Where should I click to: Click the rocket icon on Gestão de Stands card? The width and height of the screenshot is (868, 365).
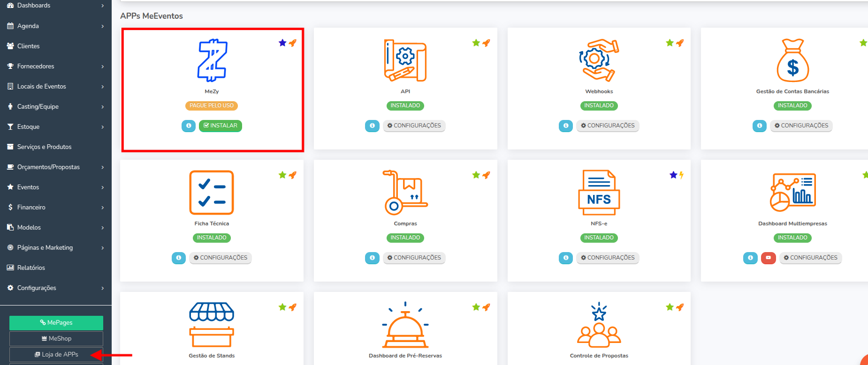[292, 307]
